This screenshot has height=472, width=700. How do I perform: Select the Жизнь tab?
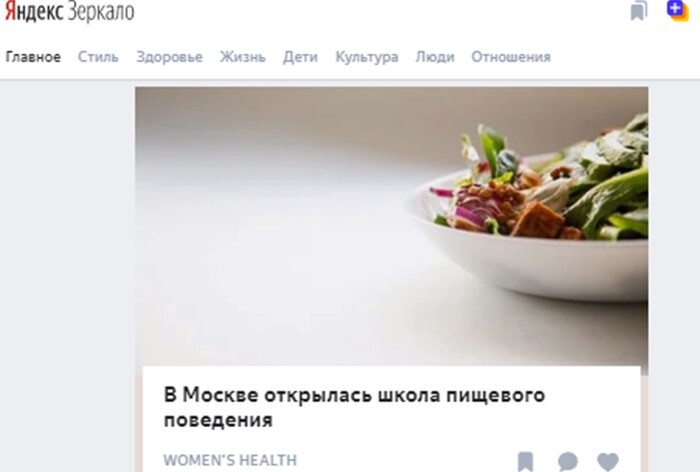point(242,57)
